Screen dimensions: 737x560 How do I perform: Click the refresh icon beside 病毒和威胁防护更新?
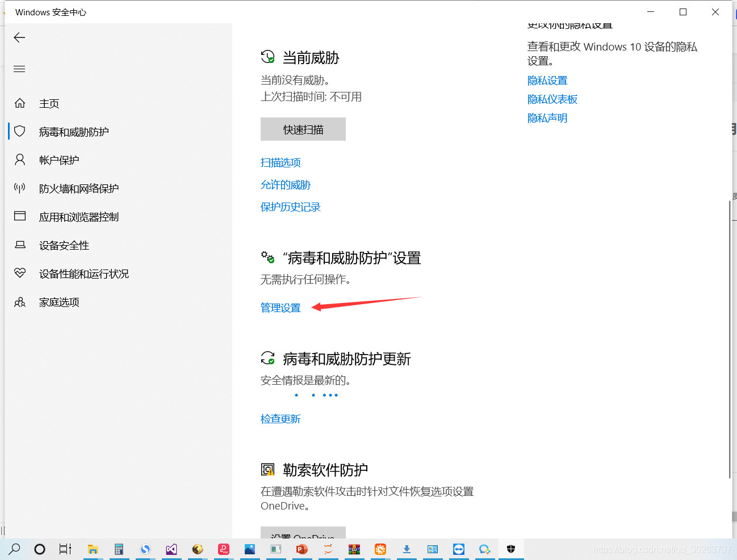[x=267, y=358]
